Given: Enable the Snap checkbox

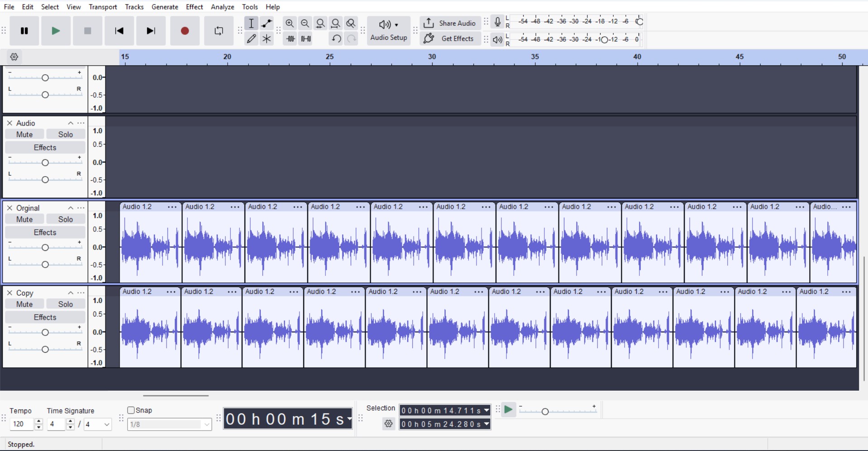Looking at the screenshot, I should tap(132, 410).
